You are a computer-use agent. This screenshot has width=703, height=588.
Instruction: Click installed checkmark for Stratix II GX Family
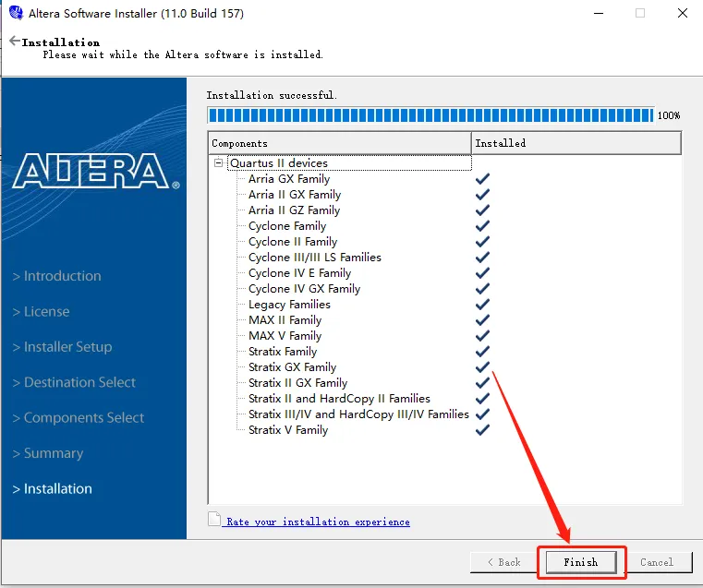482,382
